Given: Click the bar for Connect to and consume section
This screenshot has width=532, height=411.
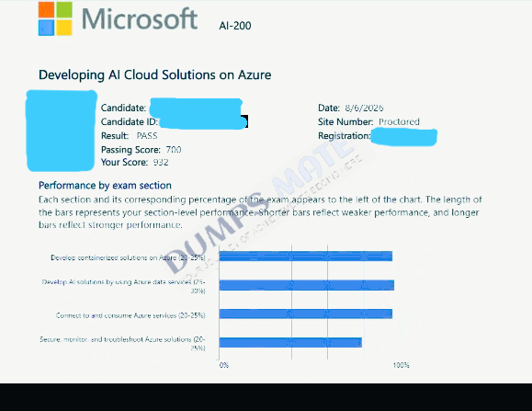Looking at the screenshot, I should [306, 314].
